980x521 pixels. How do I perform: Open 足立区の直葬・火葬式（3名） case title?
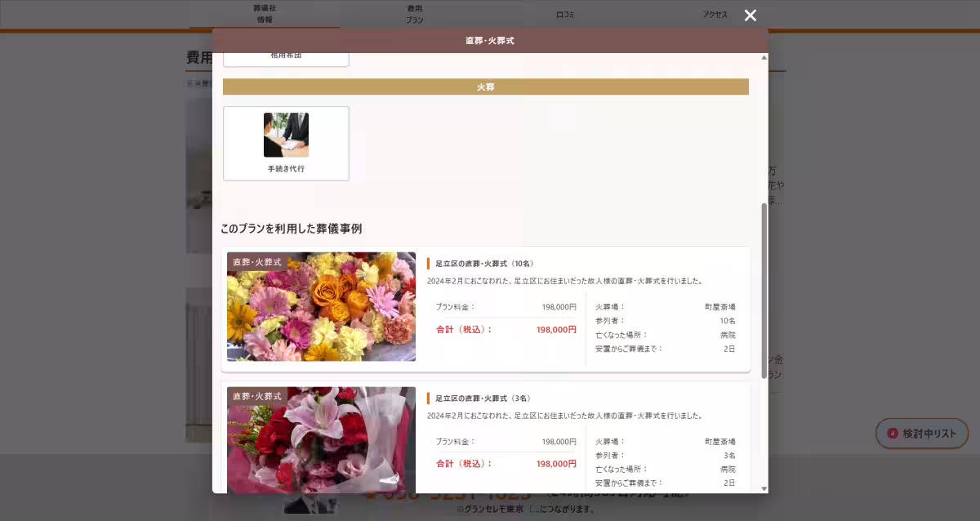pyautogui.click(x=483, y=399)
